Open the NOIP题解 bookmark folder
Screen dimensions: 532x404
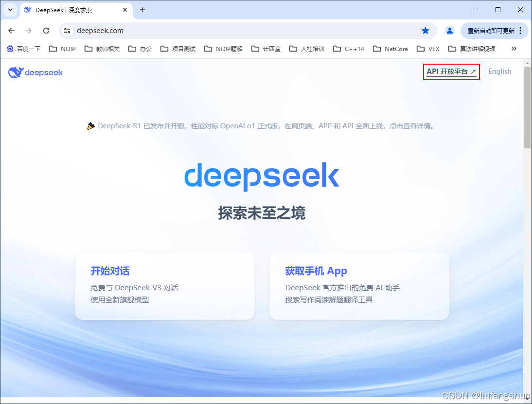click(x=224, y=49)
